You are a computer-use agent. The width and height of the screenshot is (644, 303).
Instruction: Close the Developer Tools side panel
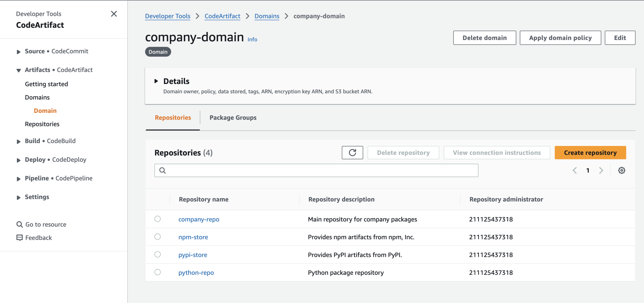114,14
